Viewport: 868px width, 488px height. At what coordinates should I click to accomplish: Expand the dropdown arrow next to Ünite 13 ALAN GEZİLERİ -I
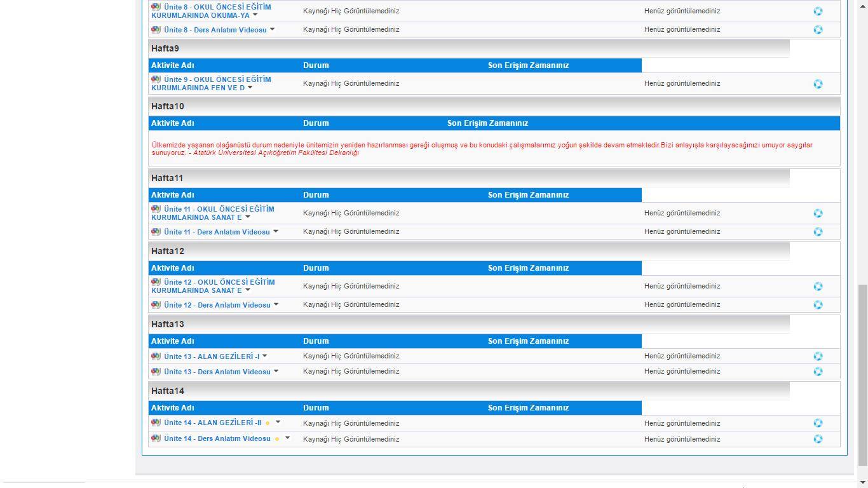(x=264, y=356)
